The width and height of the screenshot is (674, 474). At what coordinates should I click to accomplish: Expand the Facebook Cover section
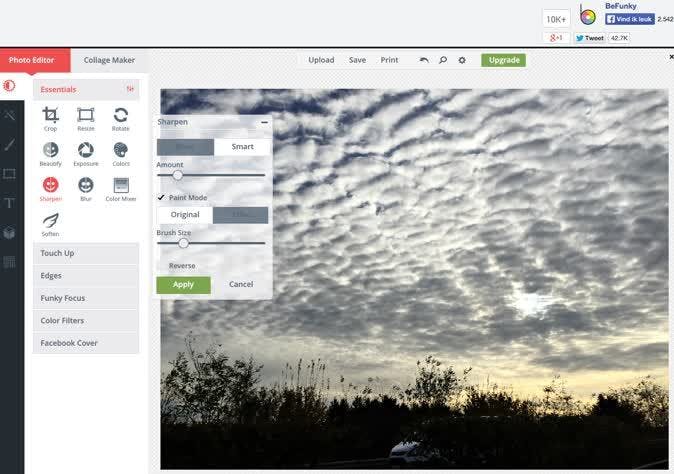coord(86,343)
